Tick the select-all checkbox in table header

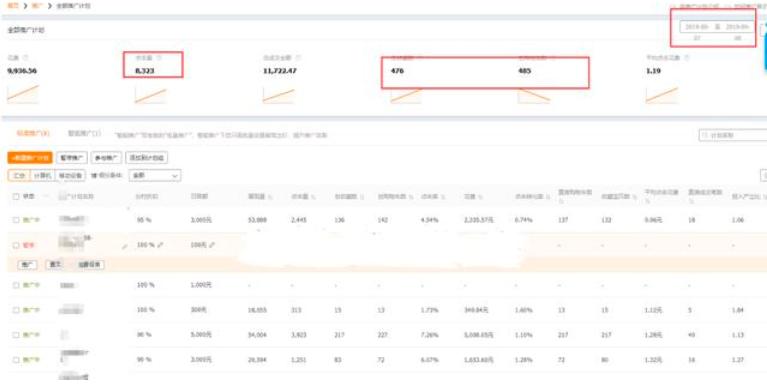(x=16, y=196)
